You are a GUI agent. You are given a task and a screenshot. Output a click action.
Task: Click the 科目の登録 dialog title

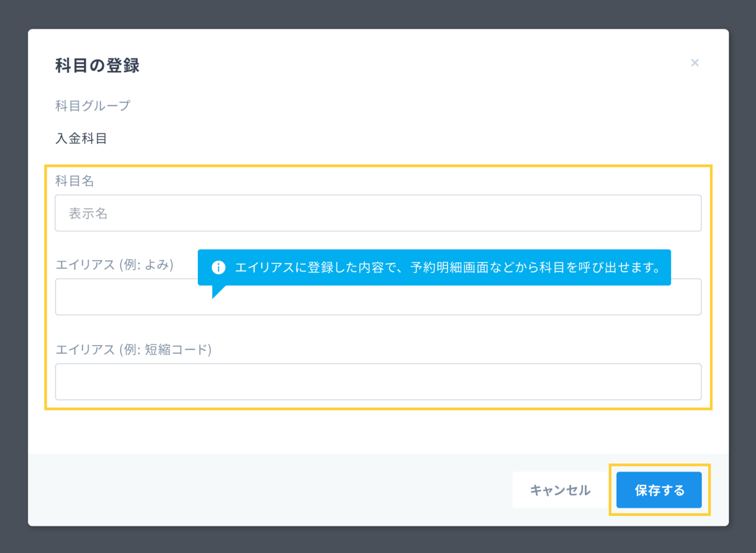97,65
